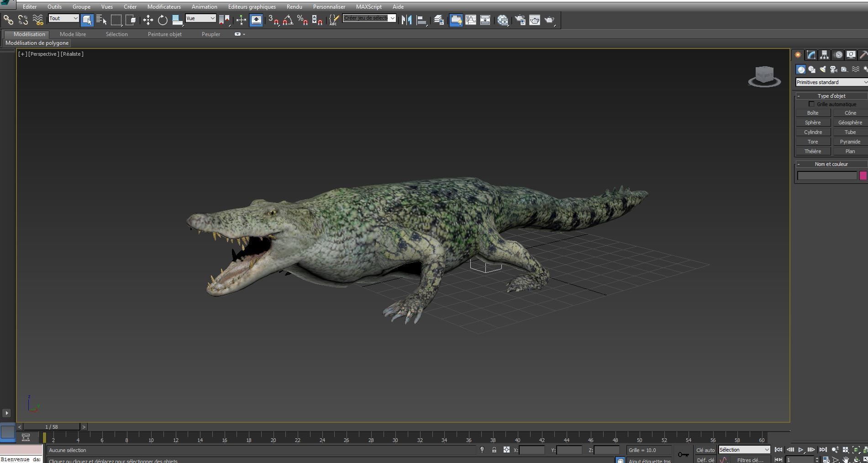Select the Scale tool
This screenshot has height=463, width=868.
click(177, 20)
